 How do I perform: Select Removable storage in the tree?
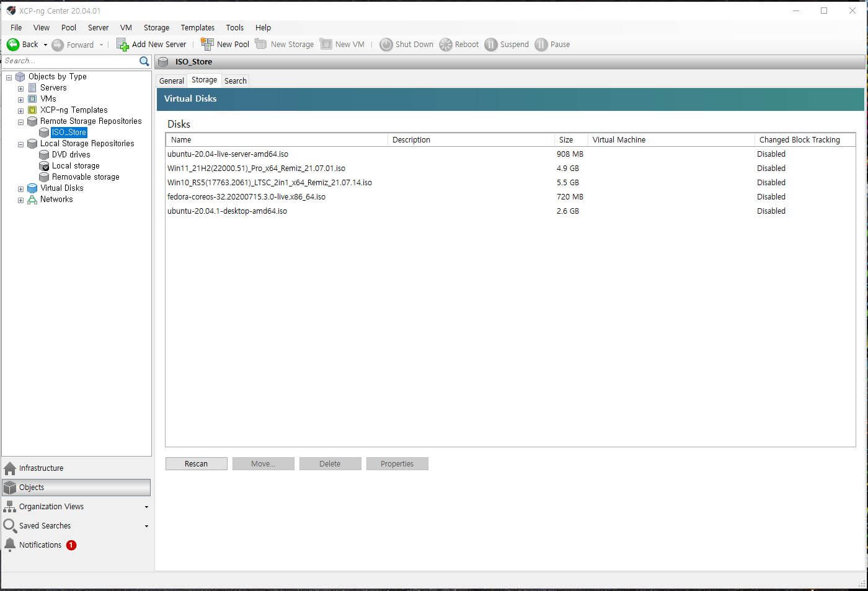click(x=86, y=177)
